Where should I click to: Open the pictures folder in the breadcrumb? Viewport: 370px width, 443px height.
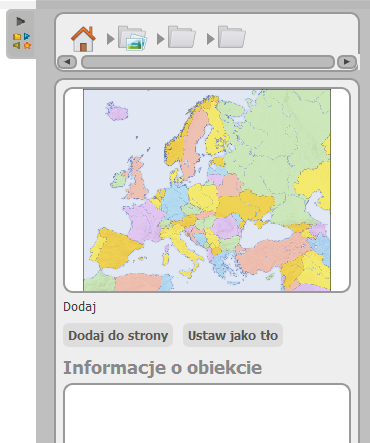[x=132, y=38]
